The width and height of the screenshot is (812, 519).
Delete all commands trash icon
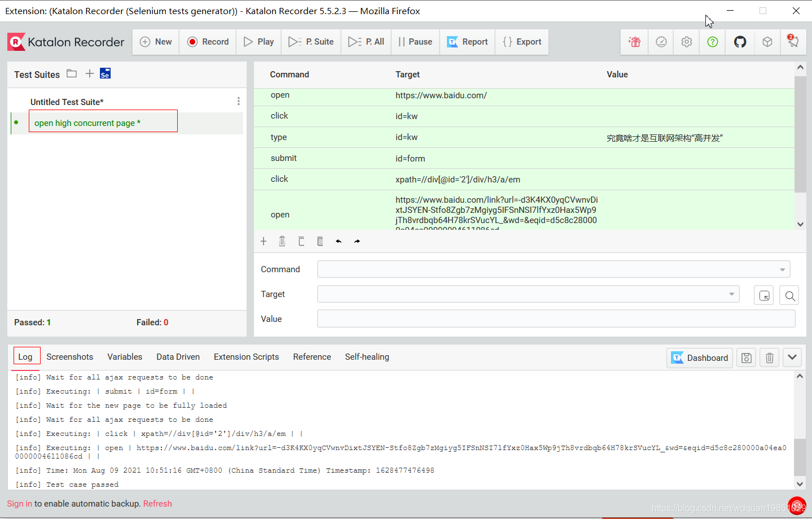tap(282, 241)
